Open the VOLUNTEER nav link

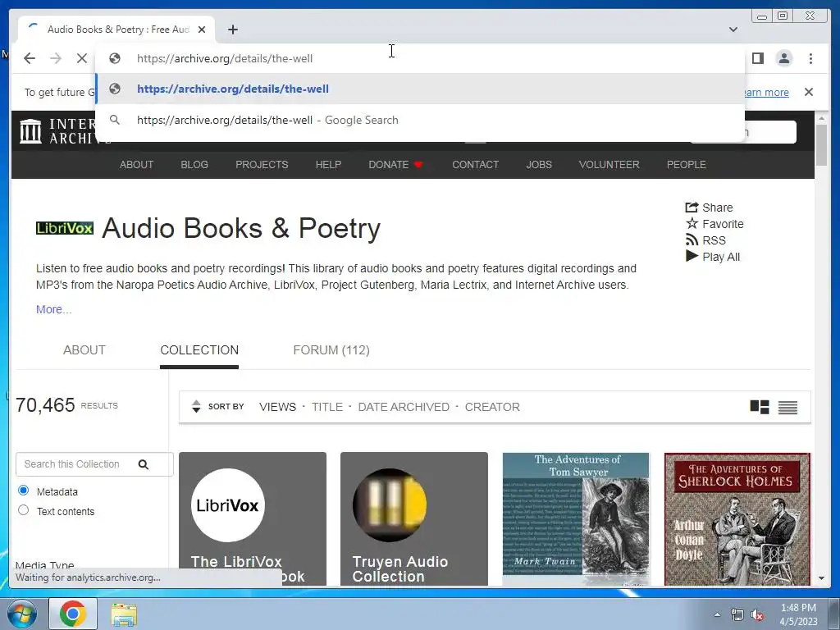click(609, 164)
